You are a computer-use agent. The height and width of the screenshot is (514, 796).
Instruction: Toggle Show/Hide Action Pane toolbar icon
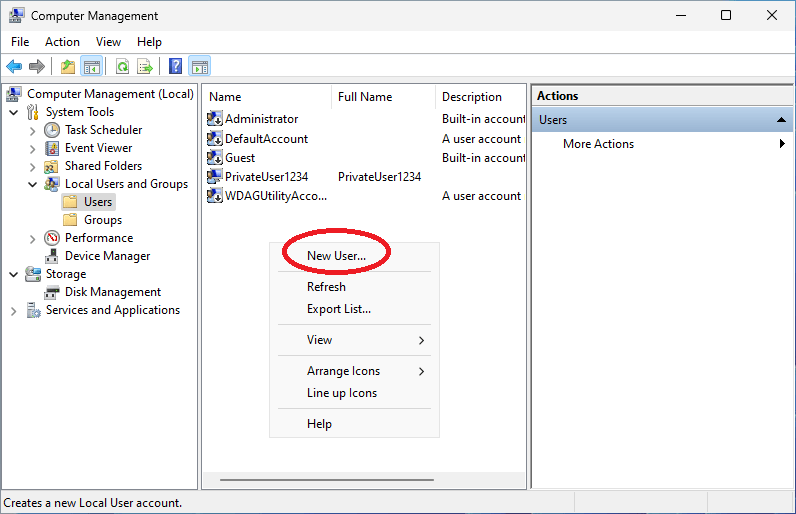[x=200, y=66]
